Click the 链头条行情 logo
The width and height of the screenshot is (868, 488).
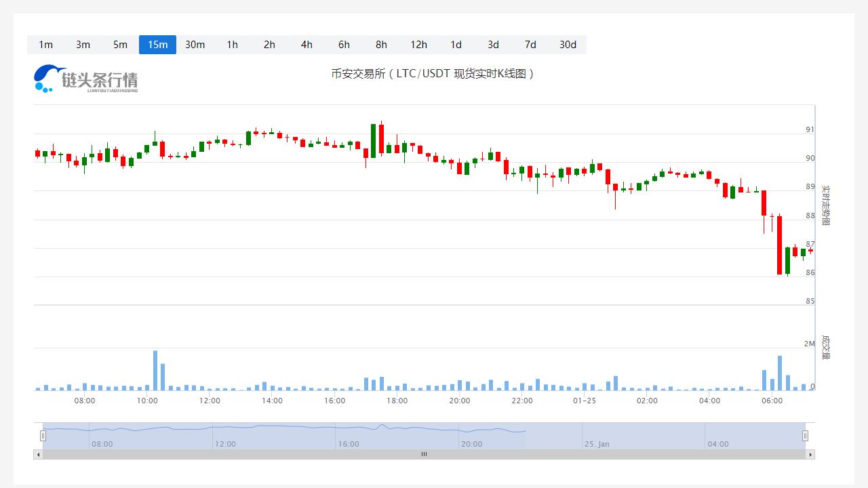point(85,79)
